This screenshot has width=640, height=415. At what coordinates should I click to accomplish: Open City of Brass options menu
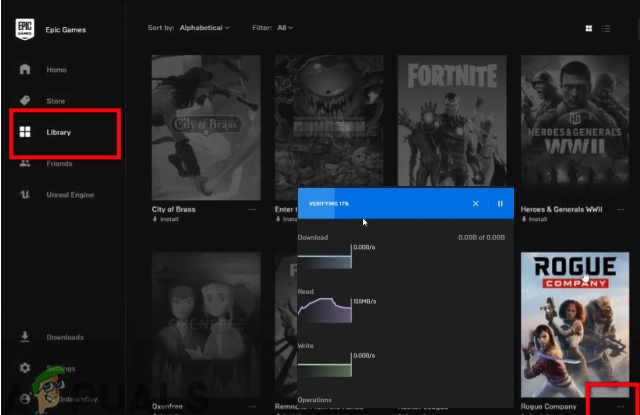(x=252, y=209)
